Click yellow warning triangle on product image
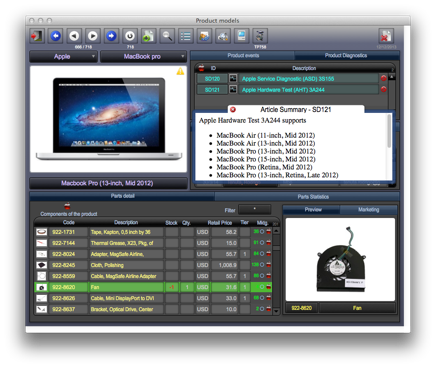 180,71
